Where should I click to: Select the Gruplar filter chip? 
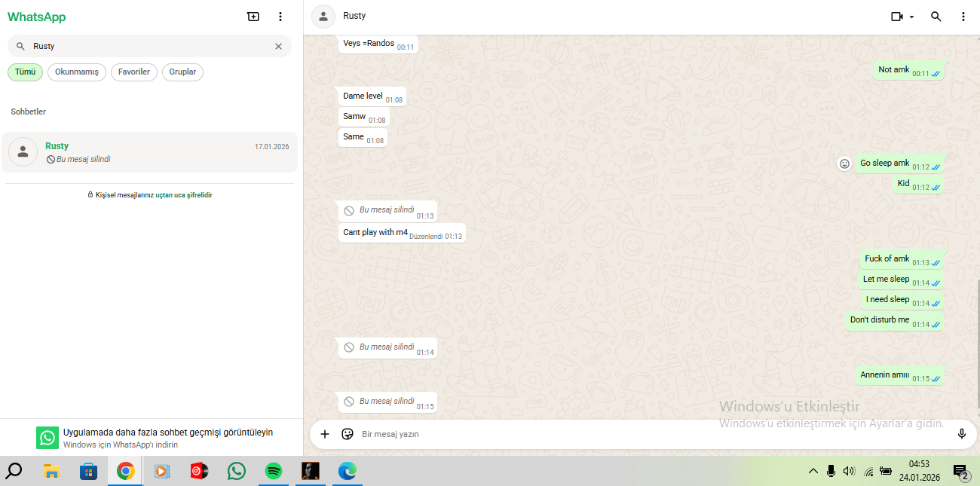(x=182, y=72)
